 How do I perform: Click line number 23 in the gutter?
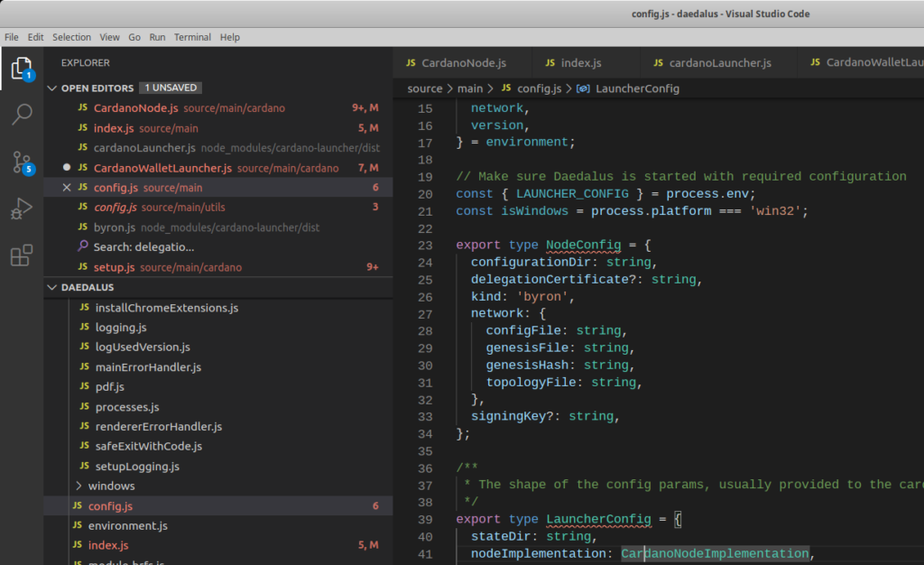[425, 245]
